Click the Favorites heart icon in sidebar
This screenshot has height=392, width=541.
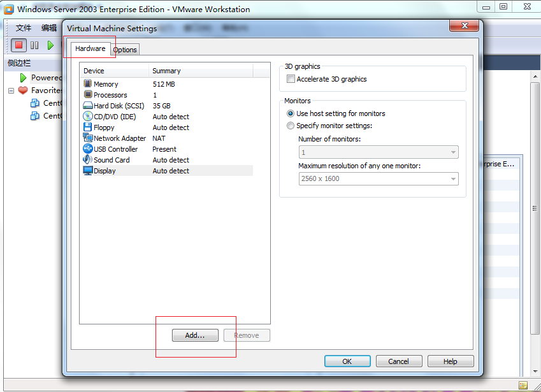[23, 91]
